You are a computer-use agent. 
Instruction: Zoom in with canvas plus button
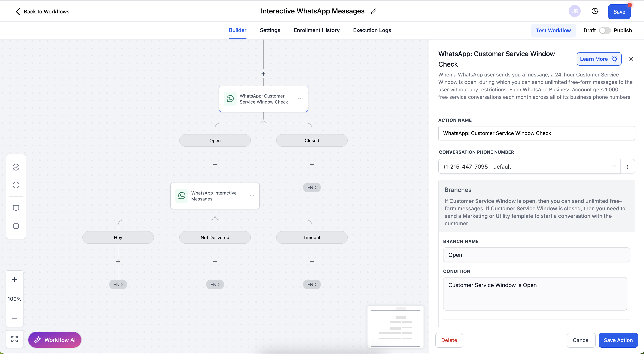click(x=15, y=279)
